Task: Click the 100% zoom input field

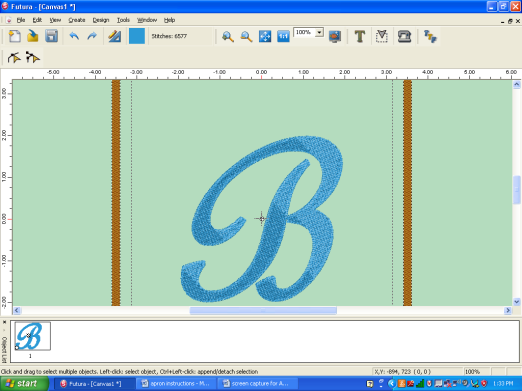Action: click(304, 32)
